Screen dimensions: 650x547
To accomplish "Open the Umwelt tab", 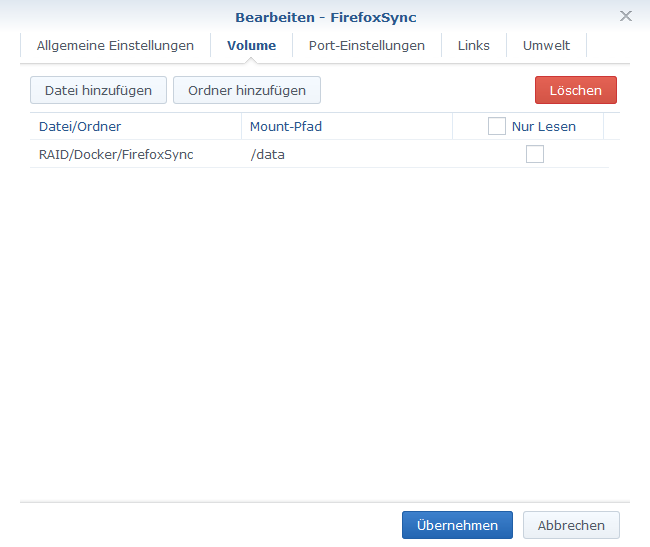I will point(546,45).
